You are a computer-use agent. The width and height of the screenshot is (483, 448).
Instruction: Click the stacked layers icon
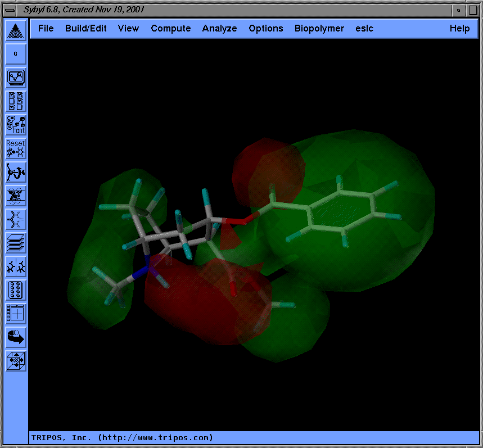[15, 243]
